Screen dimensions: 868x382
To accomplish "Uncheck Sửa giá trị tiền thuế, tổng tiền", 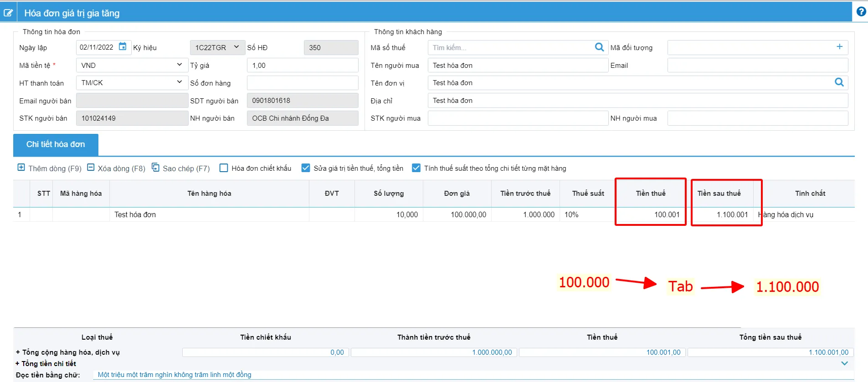I will [x=306, y=168].
